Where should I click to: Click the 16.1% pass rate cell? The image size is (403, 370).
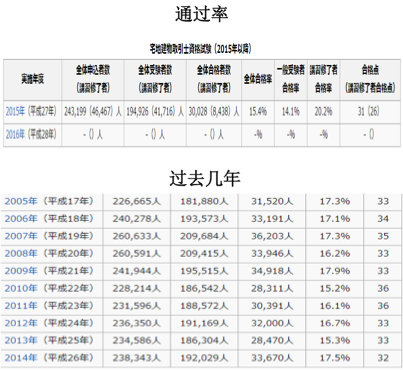pos(335,306)
